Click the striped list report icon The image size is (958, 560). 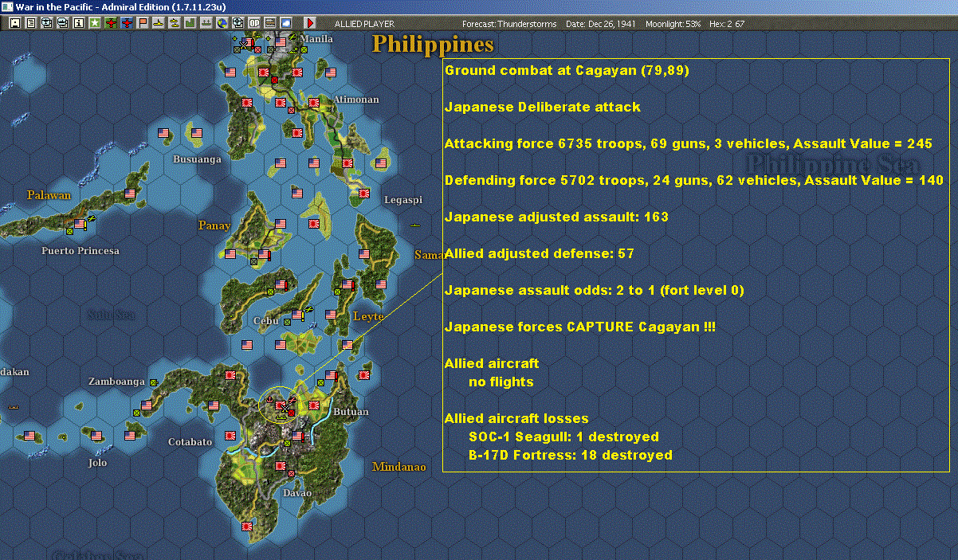(269, 24)
